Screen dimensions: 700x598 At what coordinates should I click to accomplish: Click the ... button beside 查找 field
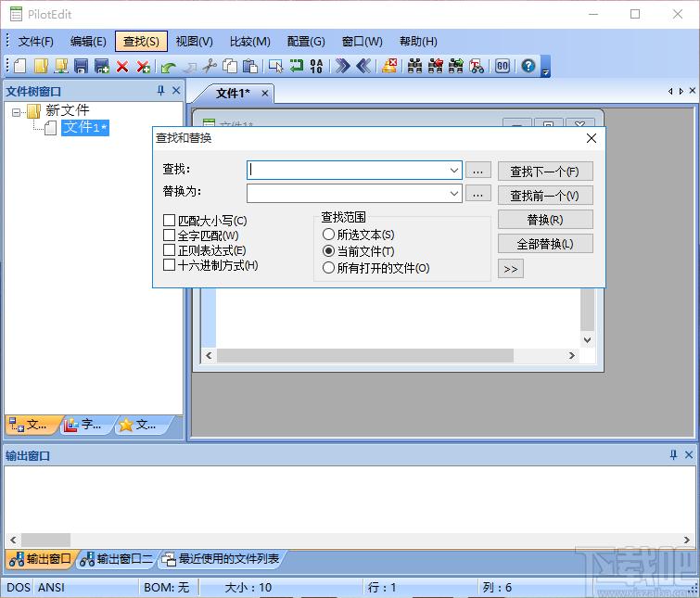pyautogui.click(x=478, y=171)
